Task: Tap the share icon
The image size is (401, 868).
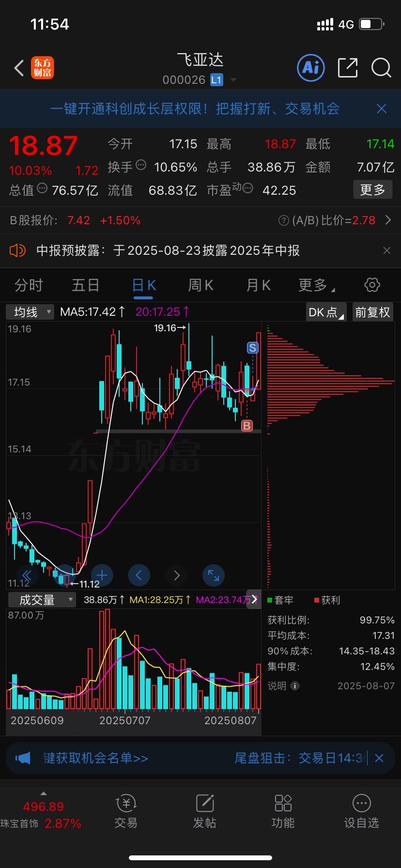Action: coord(347,68)
